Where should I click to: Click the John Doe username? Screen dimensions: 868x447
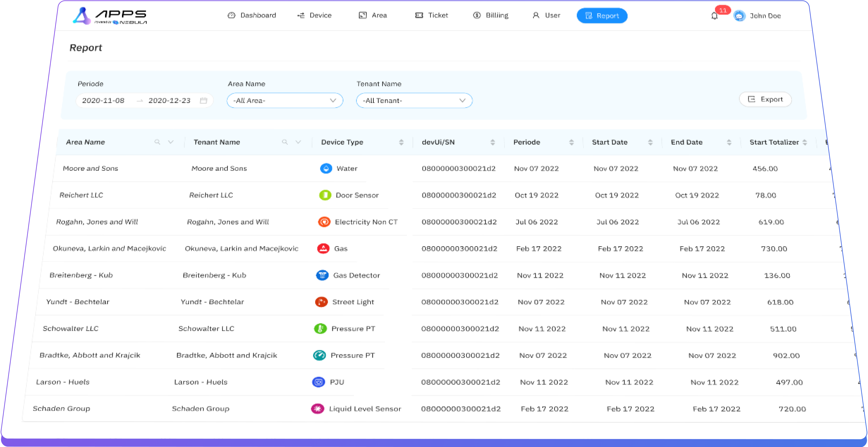click(x=765, y=16)
